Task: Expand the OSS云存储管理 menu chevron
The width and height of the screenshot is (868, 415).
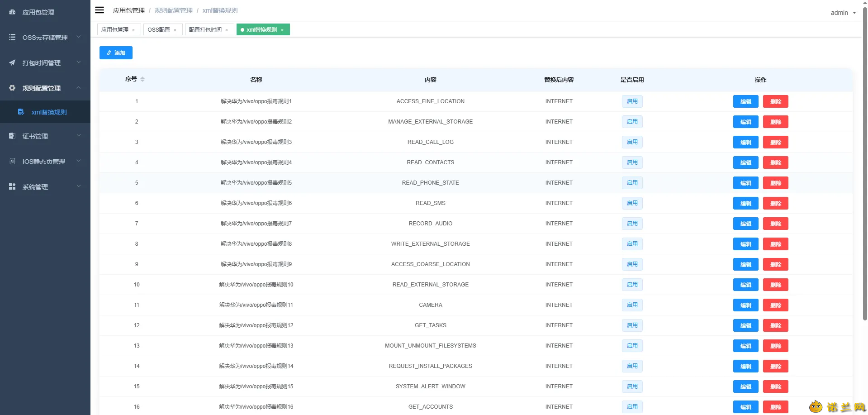Action: 79,37
